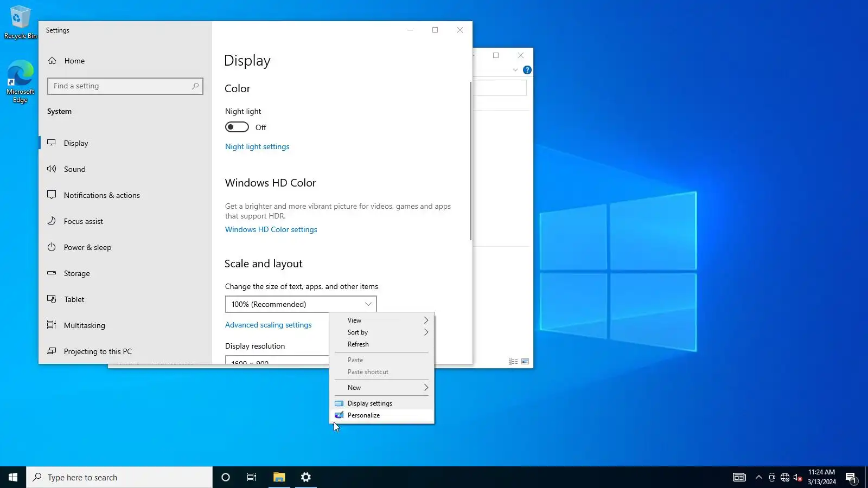Open Task View on the taskbar

point(252,477)
